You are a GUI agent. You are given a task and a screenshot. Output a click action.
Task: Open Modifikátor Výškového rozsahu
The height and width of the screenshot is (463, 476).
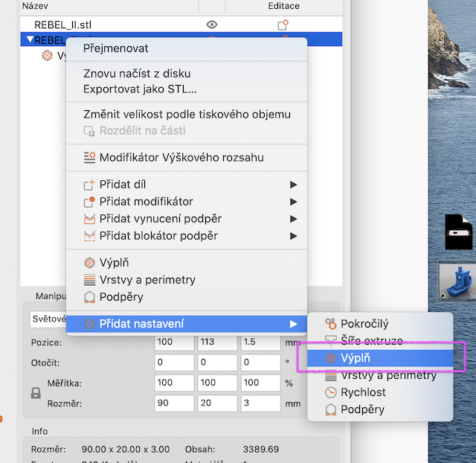coord(181,157)
